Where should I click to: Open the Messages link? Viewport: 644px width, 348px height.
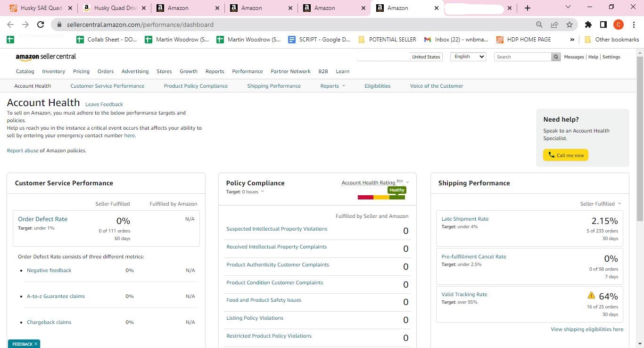point(574,57)
